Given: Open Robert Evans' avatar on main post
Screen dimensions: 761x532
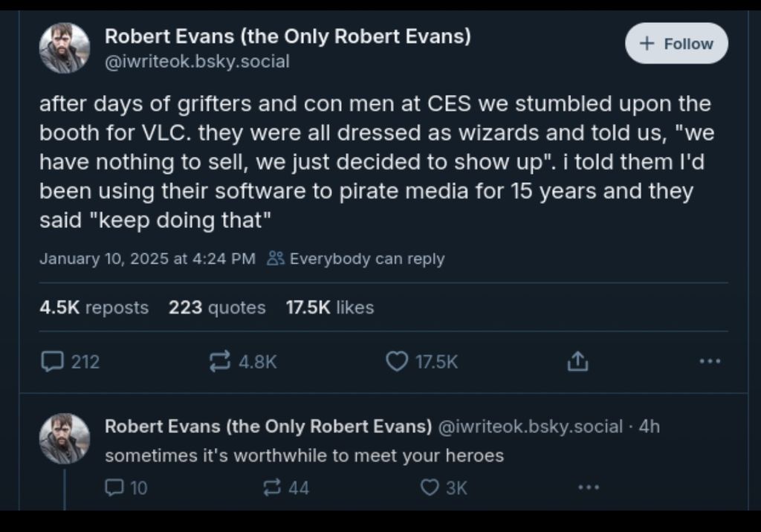Looking at the screenshot, I should (x=65, y=48).
